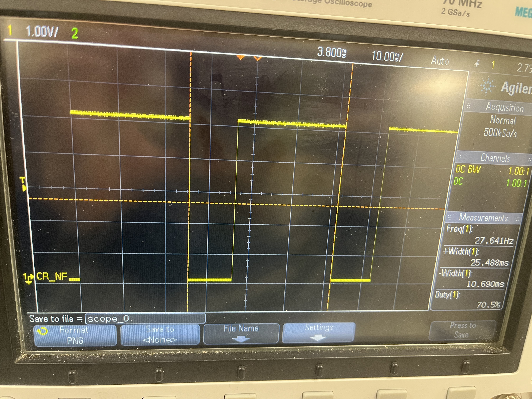The height and width of the screenshot is (399, 532).
Task: Select the channel 1 indicator at top
Action: point(10,30)
